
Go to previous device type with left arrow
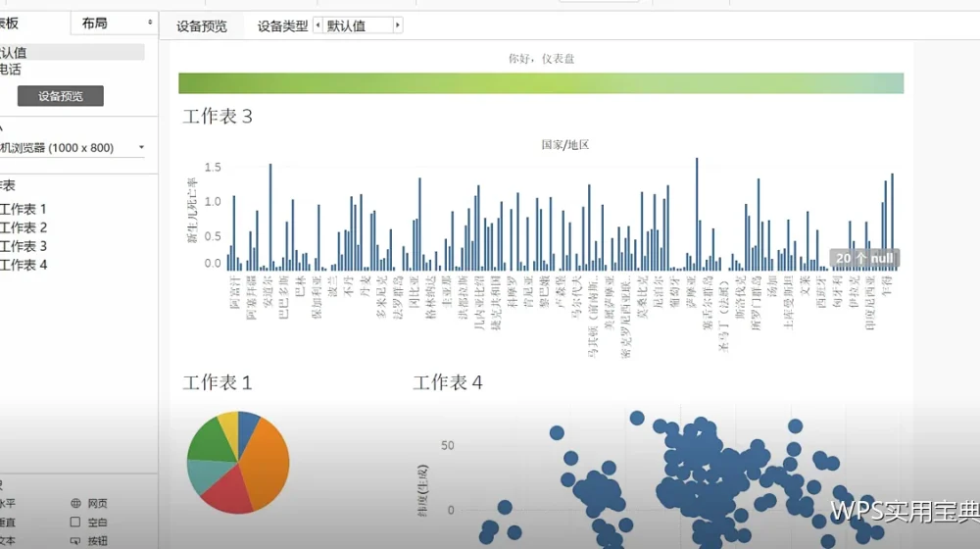point(318,25)
